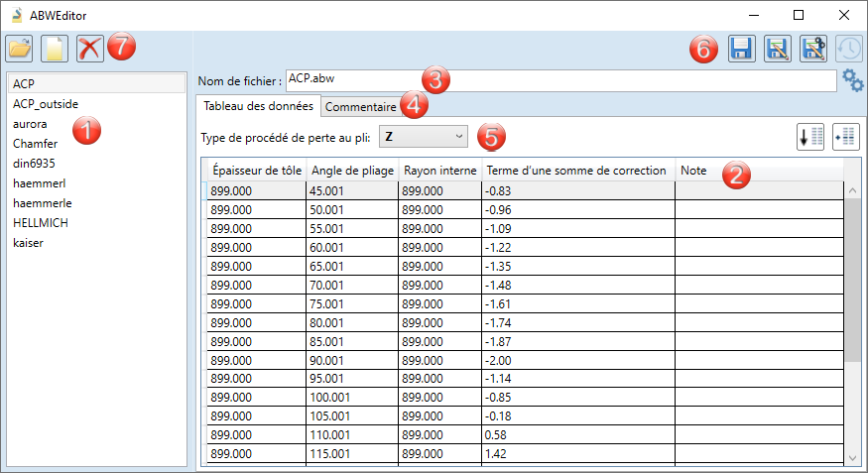Image resolution: width=868 pixels, height=473 pixels.
Task: Select HELLMICH in the file list
Action: pyautogui.click(x=97, y=223)
